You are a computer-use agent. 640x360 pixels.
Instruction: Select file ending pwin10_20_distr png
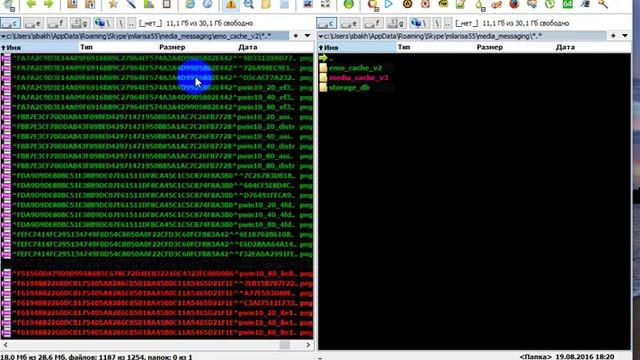(157, 127)
